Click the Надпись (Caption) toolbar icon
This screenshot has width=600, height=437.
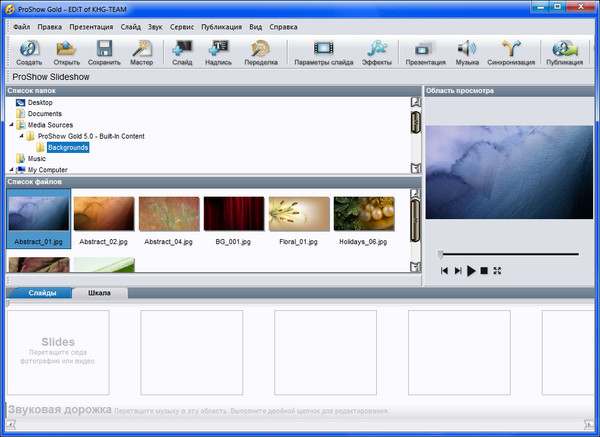pos(219,48)
